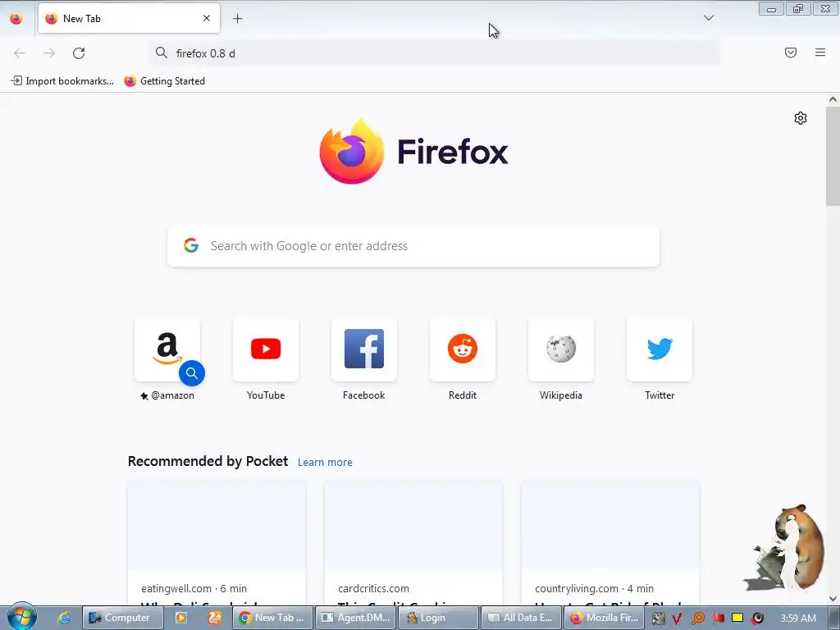Go back using the back arrow
The height and width of the screenshot is (630, 840).
click(x=20, y=53)
